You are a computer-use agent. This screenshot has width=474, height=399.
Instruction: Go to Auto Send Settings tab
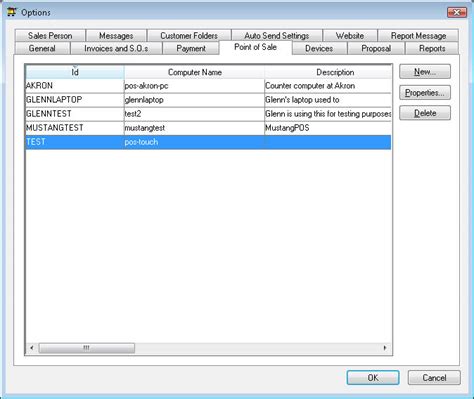277,36
